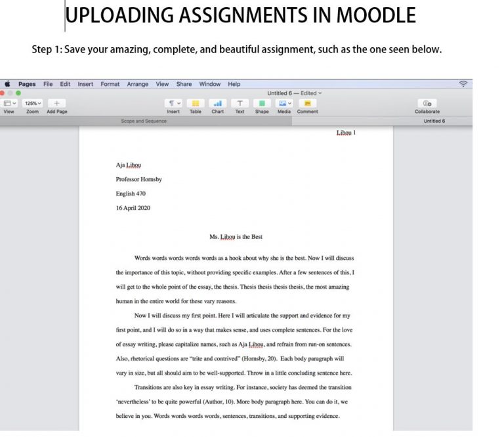Image resolution: width=504 pixels, height=437 pixels.
Task: Insert a Chart from toolbar
Action: (218, 103)
